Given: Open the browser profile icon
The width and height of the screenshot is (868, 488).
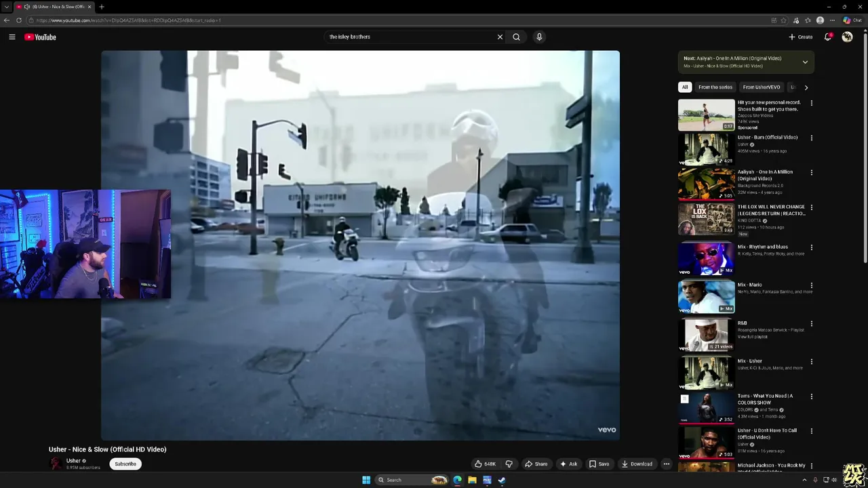Looking at the screenshot, I should [x=821, y=20].
